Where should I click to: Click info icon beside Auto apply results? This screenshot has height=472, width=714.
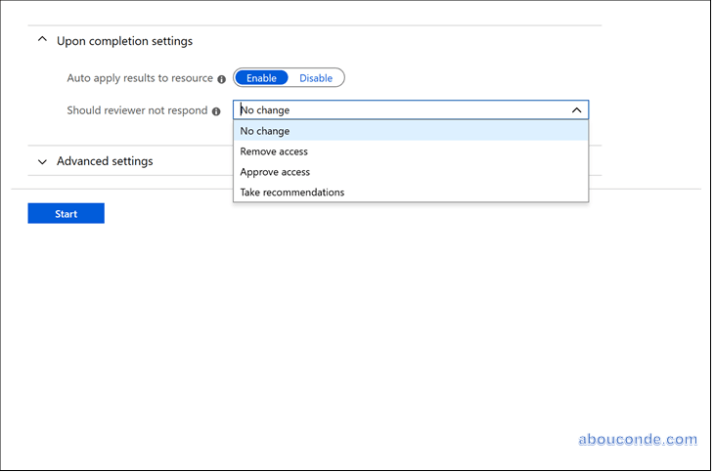222,78
